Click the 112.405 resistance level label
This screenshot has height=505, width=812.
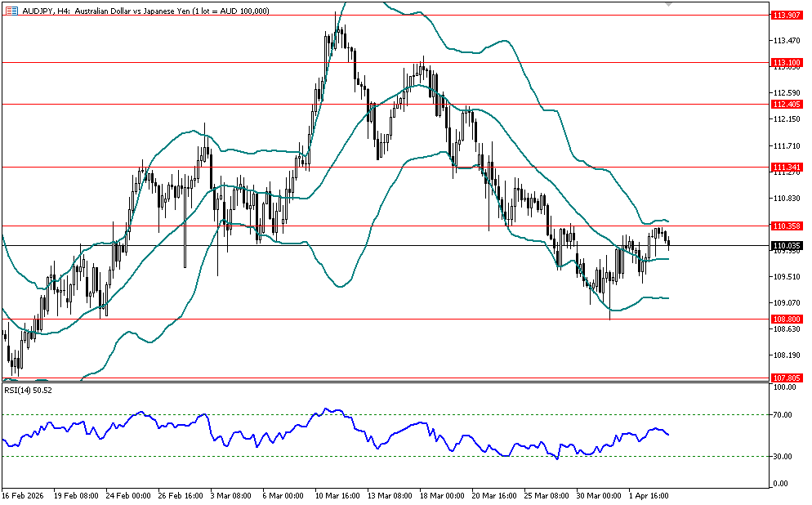coord(785,104)
